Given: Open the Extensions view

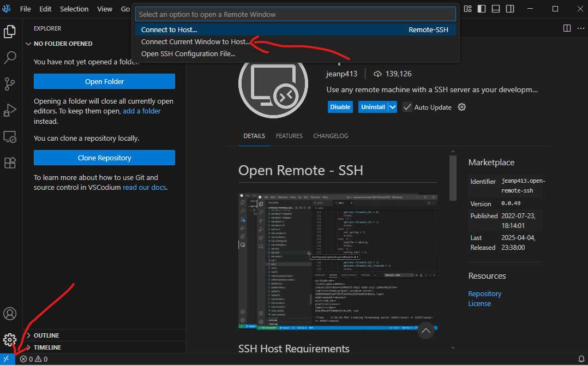Looking at the screenshot, I should (10, 163).
